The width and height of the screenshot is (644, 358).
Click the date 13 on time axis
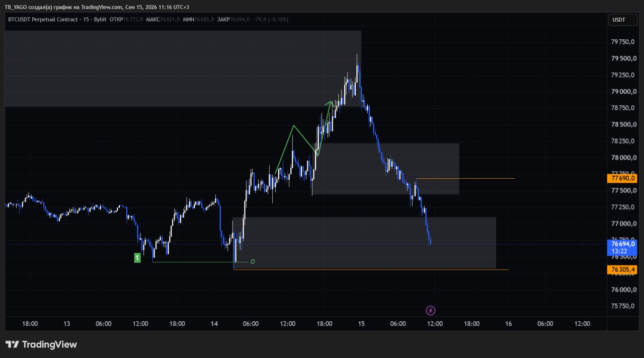67,324
